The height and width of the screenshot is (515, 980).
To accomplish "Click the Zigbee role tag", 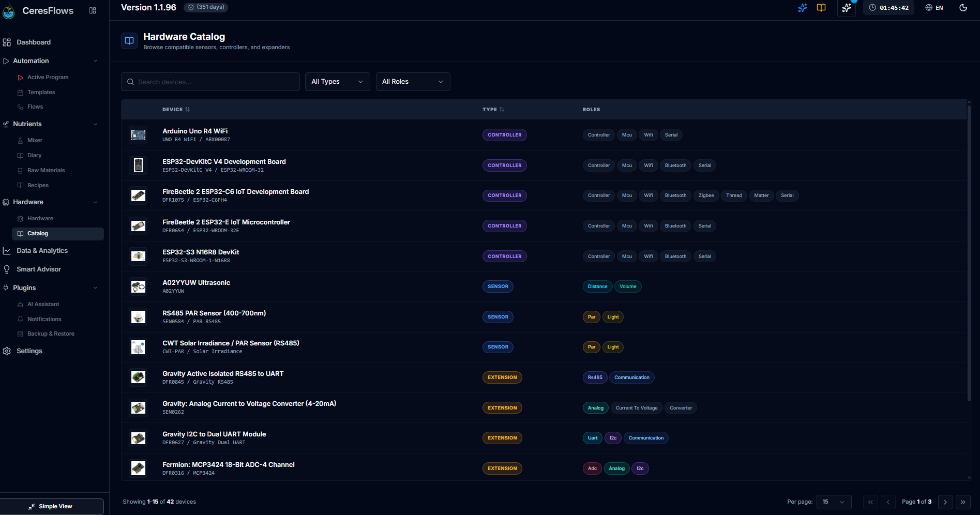I will point(706,195).
